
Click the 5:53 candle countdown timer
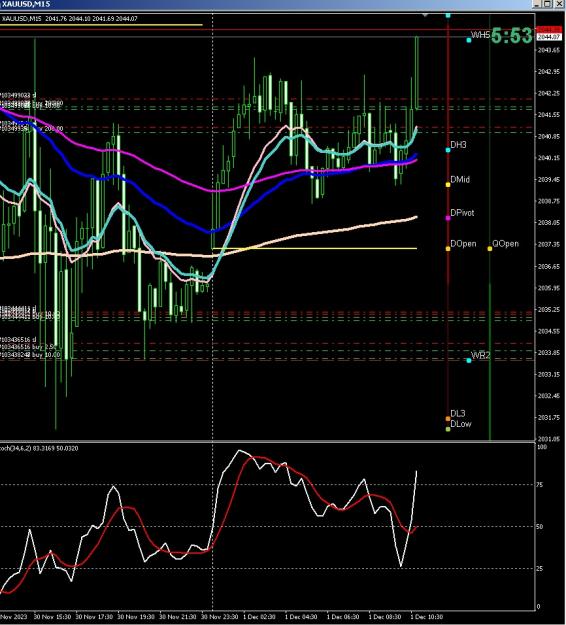coord(511,36)
